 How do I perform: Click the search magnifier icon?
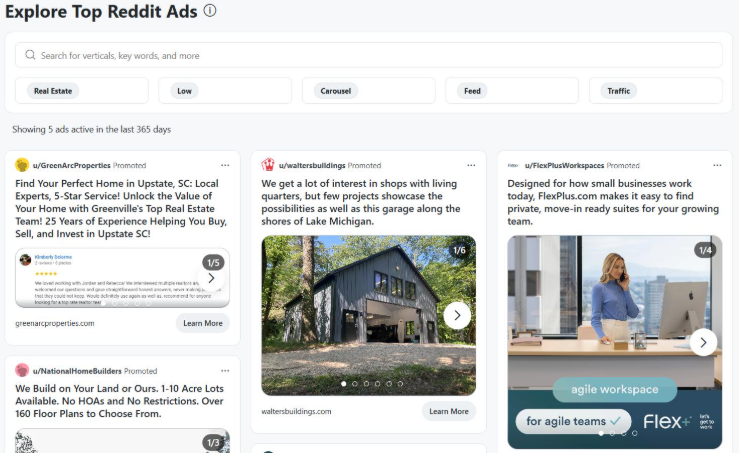[x=30, y=56]
